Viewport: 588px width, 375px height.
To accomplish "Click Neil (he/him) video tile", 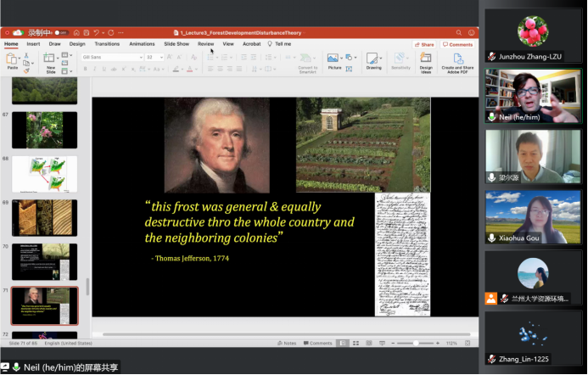I will point(533,96).
